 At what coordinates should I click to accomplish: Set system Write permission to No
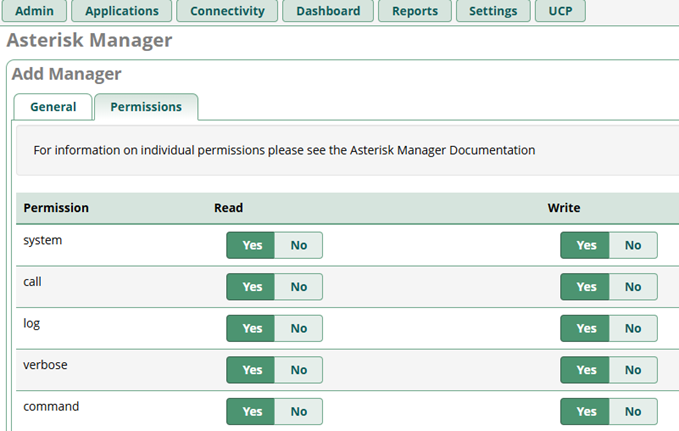(633, 245)
